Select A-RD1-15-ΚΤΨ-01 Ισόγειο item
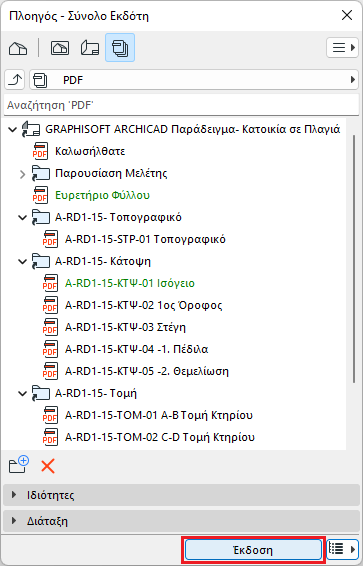Viewport: 363px width, 566px height. 130,283
